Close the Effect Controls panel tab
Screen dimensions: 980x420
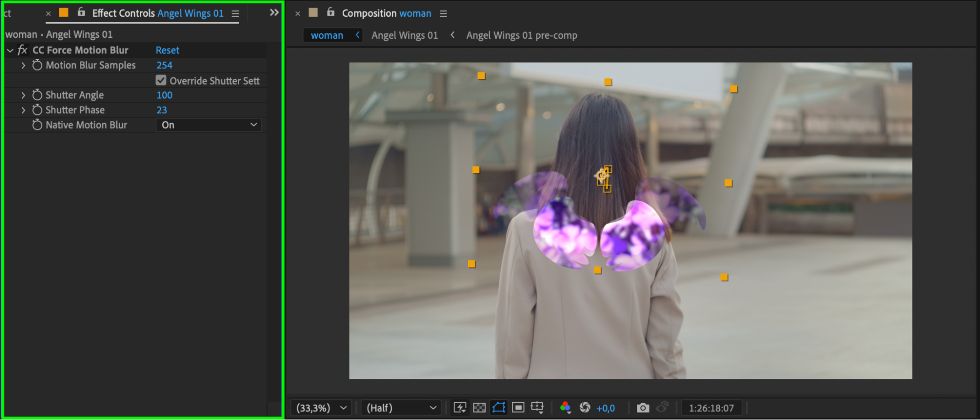49,14
